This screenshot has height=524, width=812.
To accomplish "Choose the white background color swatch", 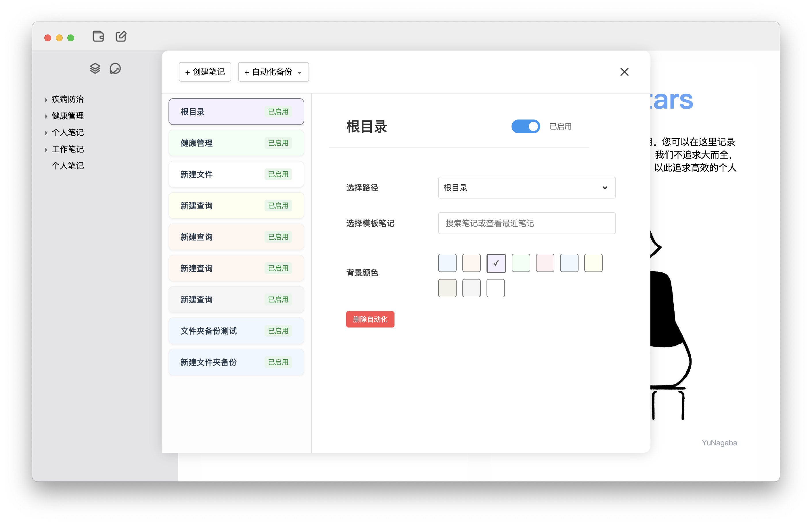I will point(495,288).
